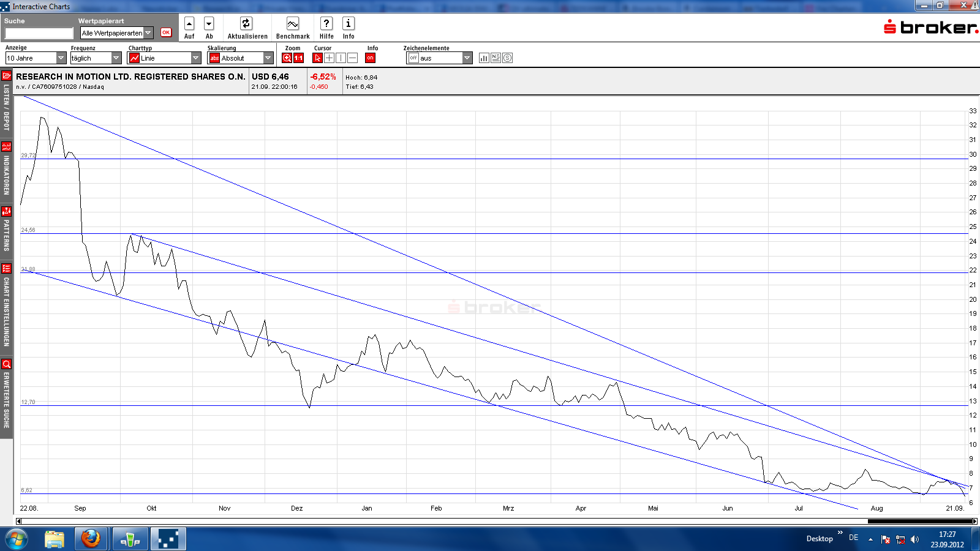This screenshot has width=980, height=551.
Task: Click the DE language indicator
Action: point(853,538)
